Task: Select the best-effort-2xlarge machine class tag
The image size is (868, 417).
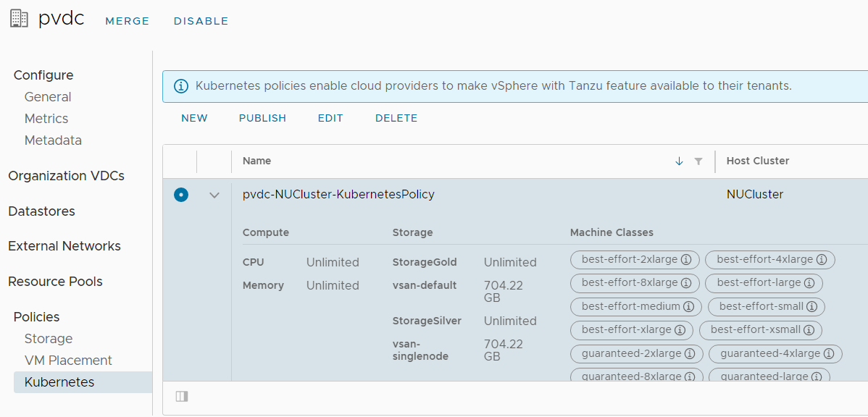Action: click(635, 259)
